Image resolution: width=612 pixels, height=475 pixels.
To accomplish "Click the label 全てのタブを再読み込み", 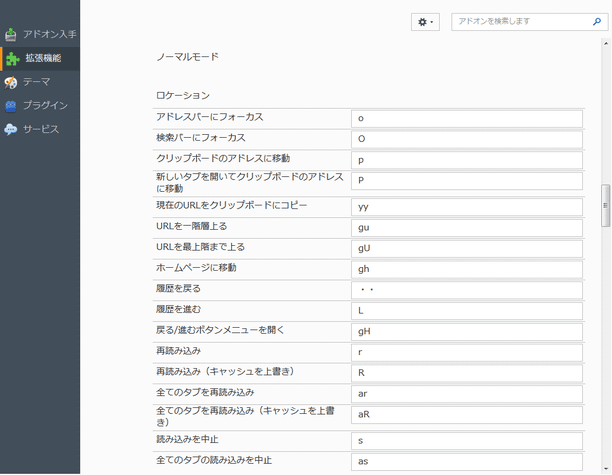I will [x=205, y=393].
